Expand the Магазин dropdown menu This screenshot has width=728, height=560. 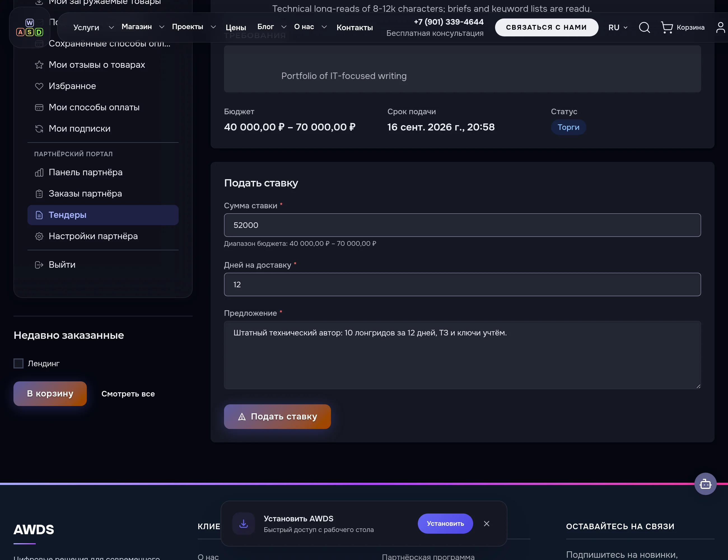tap(162, 27)
